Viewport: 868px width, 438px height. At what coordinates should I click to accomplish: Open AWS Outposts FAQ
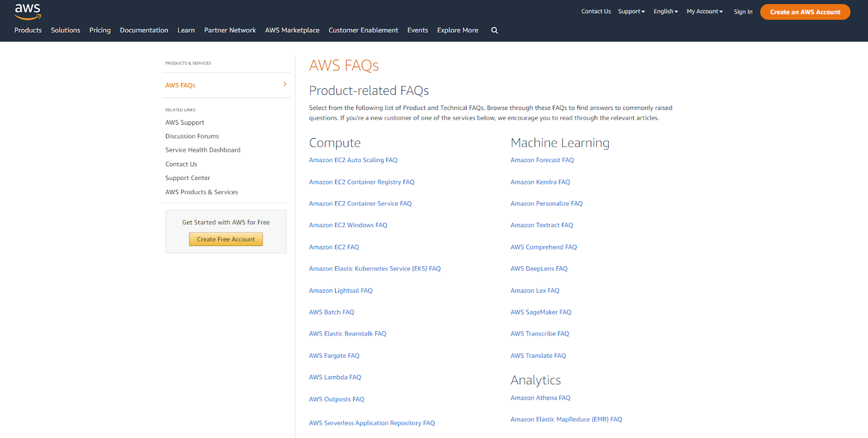337,399
